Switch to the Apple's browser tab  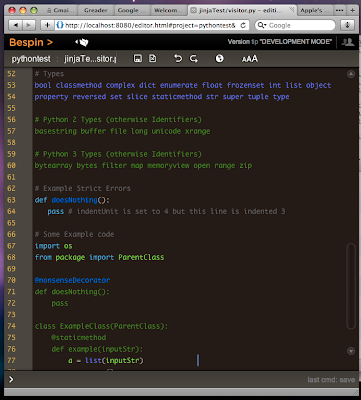coord(314,10)
